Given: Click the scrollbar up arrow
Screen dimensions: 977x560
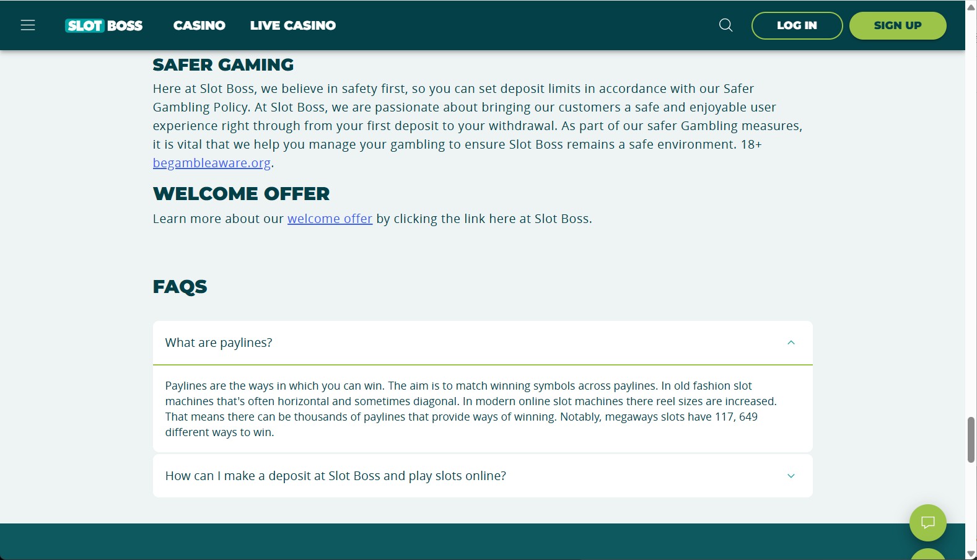Looking at the screenshot, I should (971, 7).
